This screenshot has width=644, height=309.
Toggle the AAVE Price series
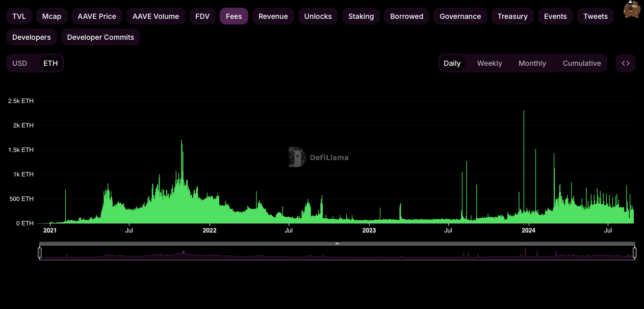coord(97,16)
